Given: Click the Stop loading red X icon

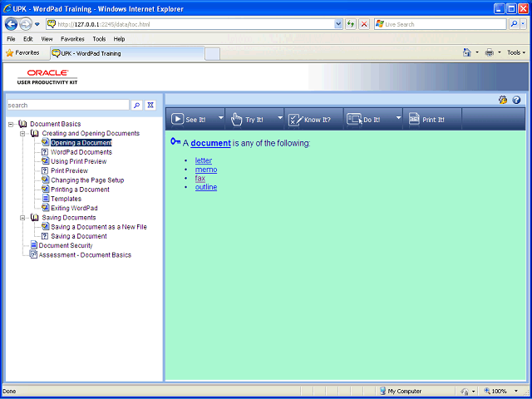Looking at the screenshot, I should click(364, 24).
